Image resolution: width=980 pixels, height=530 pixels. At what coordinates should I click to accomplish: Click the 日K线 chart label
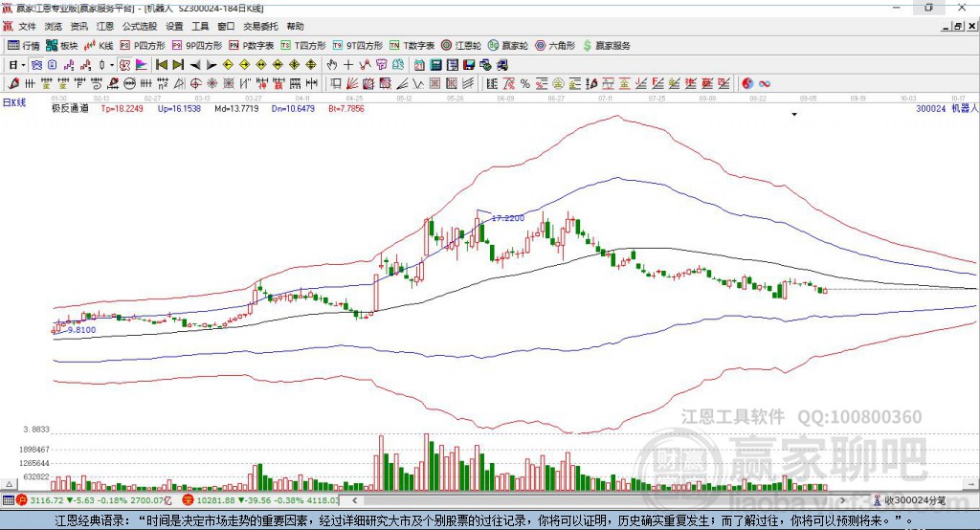tap(13, 102)
